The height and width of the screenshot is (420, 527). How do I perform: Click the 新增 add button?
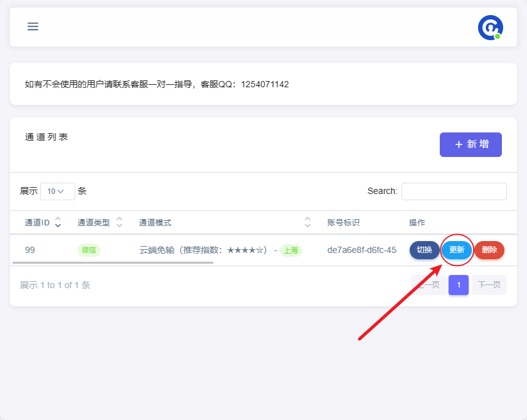tap(471, 144)
